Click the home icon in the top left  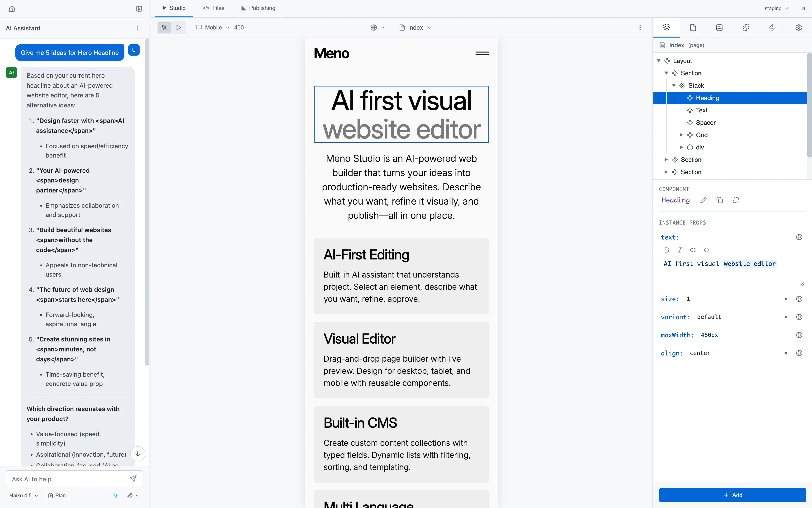coord(12,9)
